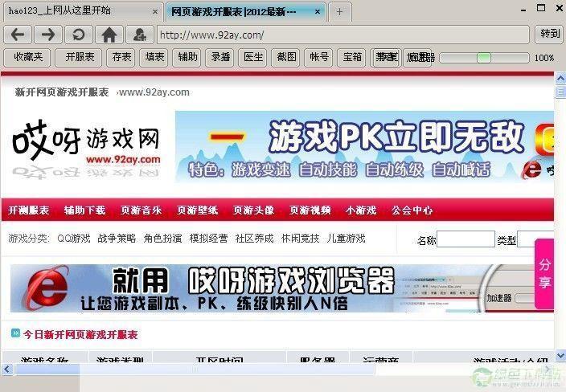
Task: Start 录播 recording button
Action: (220, 57)
